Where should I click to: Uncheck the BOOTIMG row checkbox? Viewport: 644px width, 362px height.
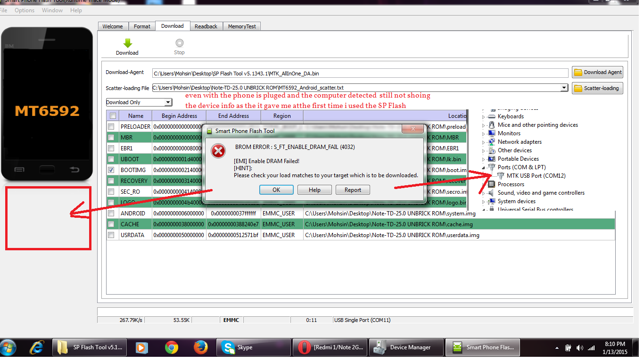111,170
